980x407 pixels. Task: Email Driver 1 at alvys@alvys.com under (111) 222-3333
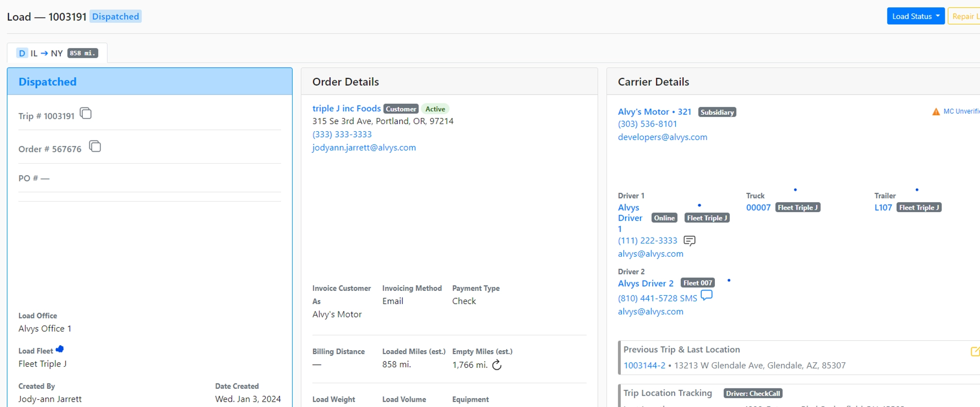pyautogui.click(x=650, y=254)
